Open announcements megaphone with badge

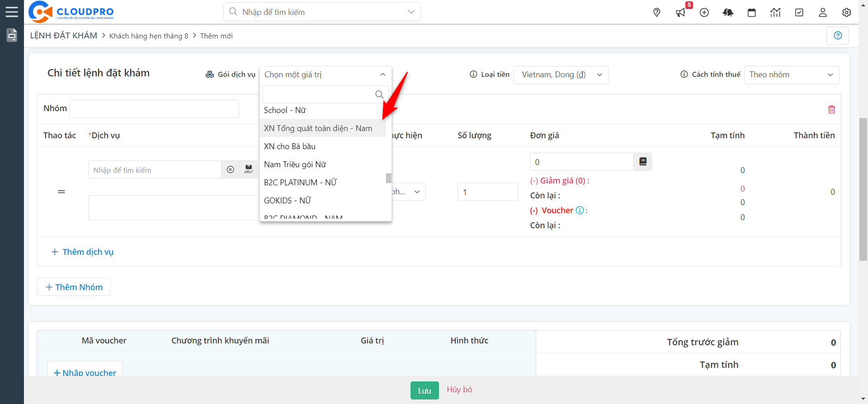coord(681,13)
